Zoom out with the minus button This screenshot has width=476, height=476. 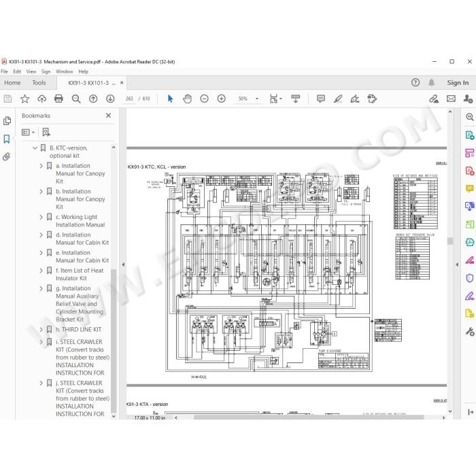(204, 99)
